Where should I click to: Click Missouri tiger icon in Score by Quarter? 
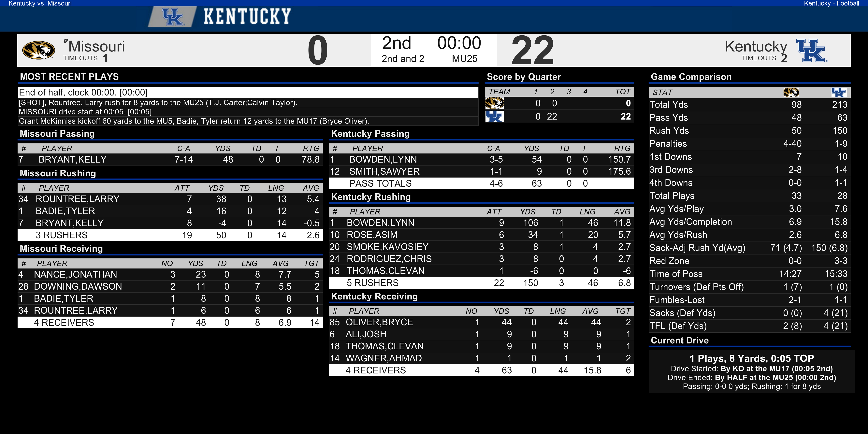(494, 103)
